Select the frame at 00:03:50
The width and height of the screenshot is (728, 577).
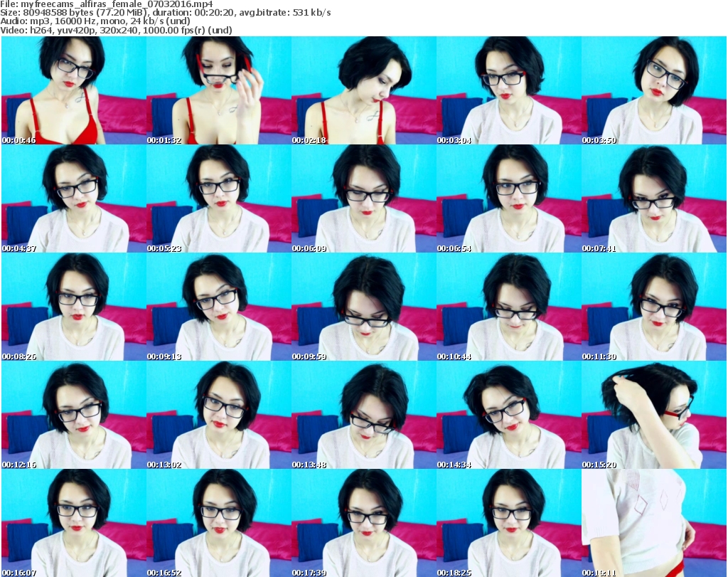click(x=654, y=90)
